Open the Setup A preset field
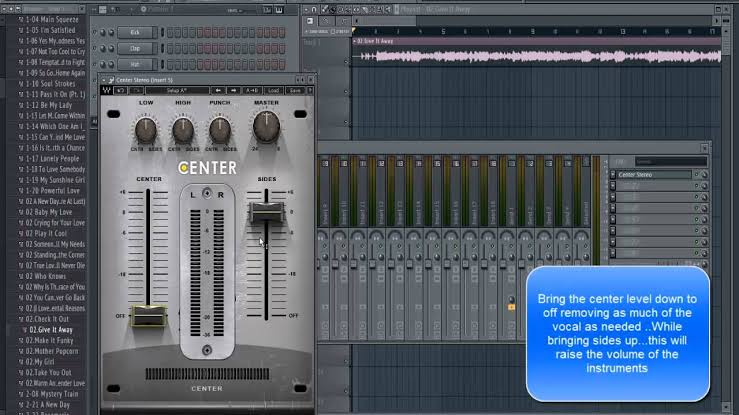Image resolution: width=739 pixels, height=415 pixels. tap(177, 90)
